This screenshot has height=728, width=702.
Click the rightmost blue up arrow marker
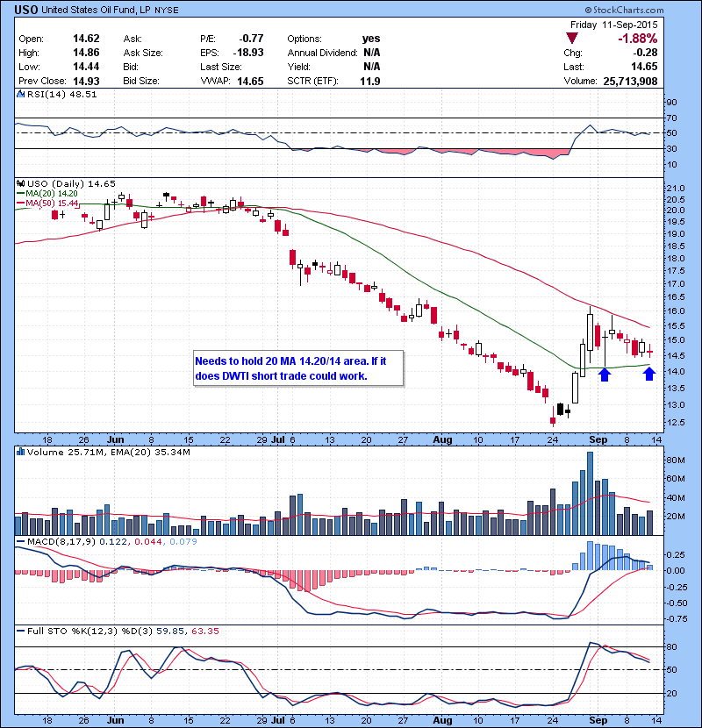click(648, 375)
